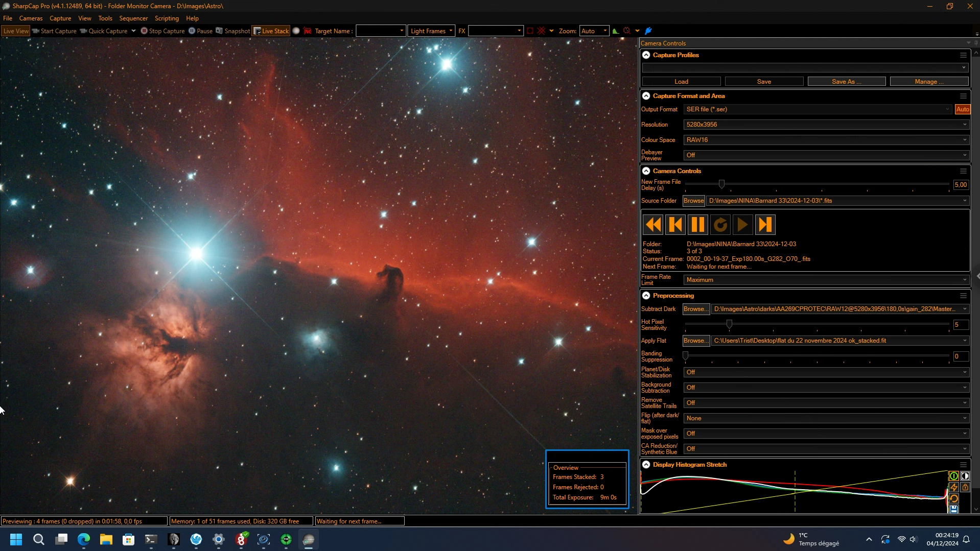The height and width of the screenshot is (551, 980).
Task: Open the File menu
Action: click(8, 18)
